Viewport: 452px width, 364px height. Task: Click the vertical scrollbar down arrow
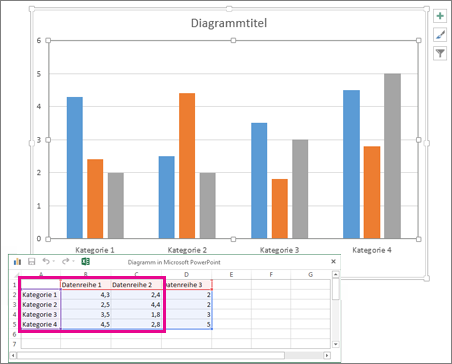336,344
